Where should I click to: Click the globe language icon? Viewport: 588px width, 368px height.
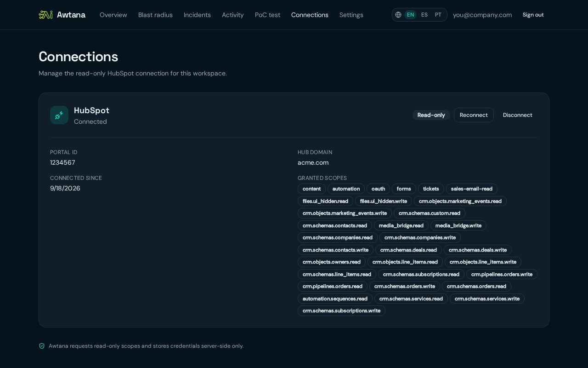tap(398, 15)
